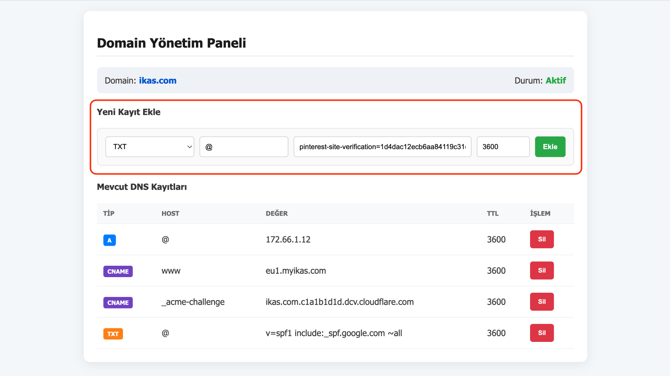Click the TTL column header
The height and width of the screenshot is (376, 670).
[x=493, y=213]
